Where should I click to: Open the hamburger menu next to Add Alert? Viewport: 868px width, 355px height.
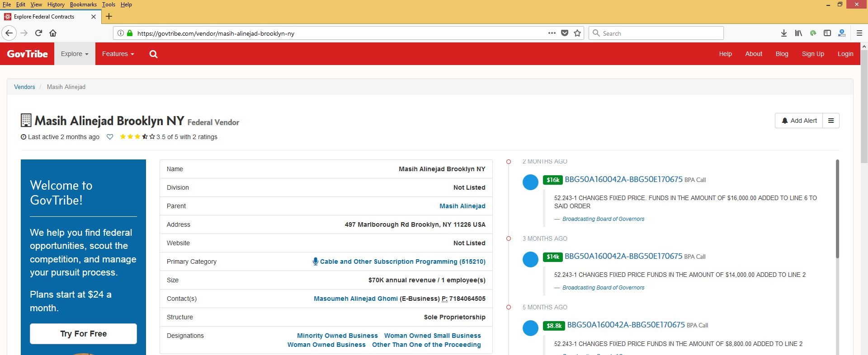click(831, 121)
